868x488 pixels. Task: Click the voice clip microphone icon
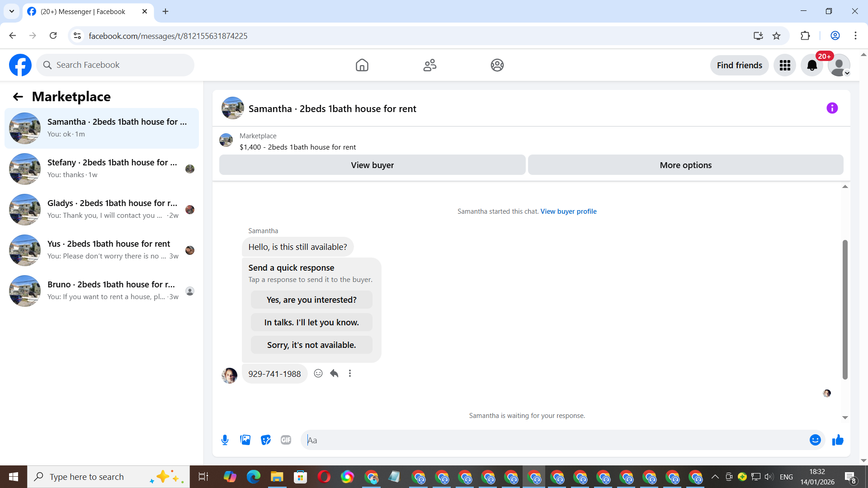click(225, 440)
